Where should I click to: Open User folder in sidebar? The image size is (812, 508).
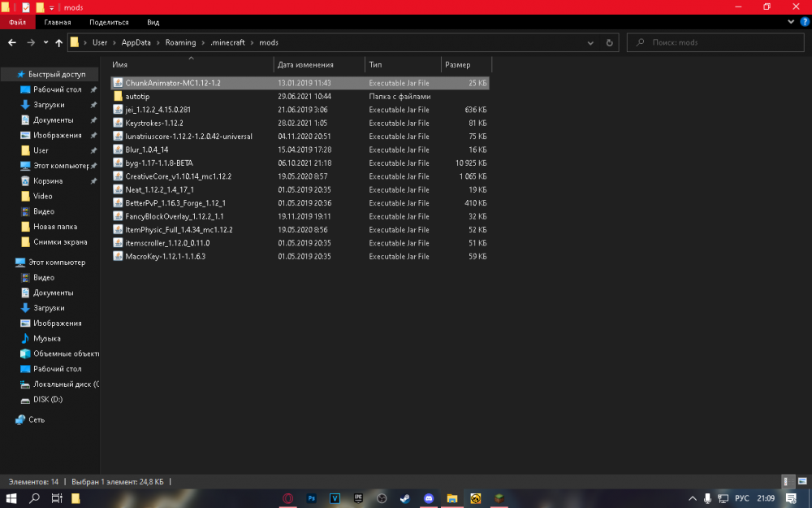(41, 151)
